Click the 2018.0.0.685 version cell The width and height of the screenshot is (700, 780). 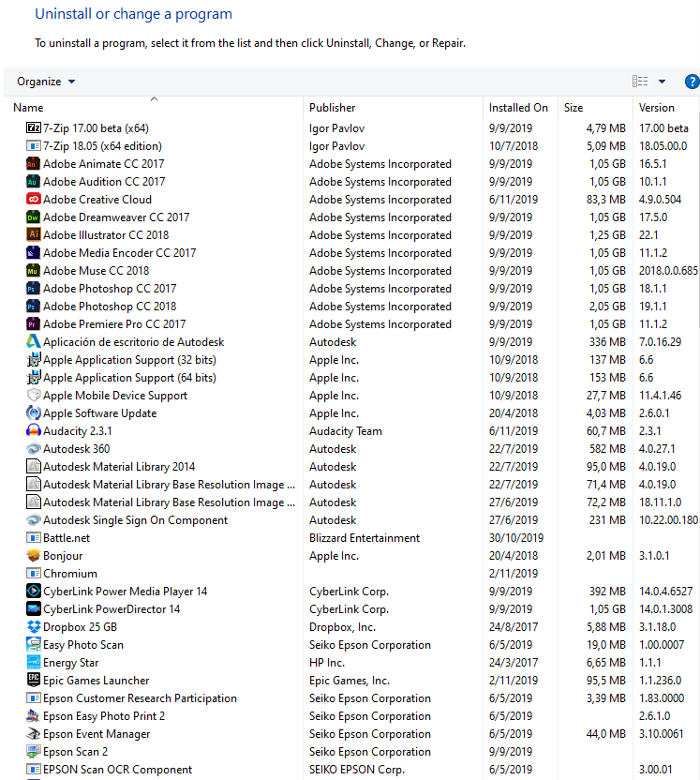point(668,271)
